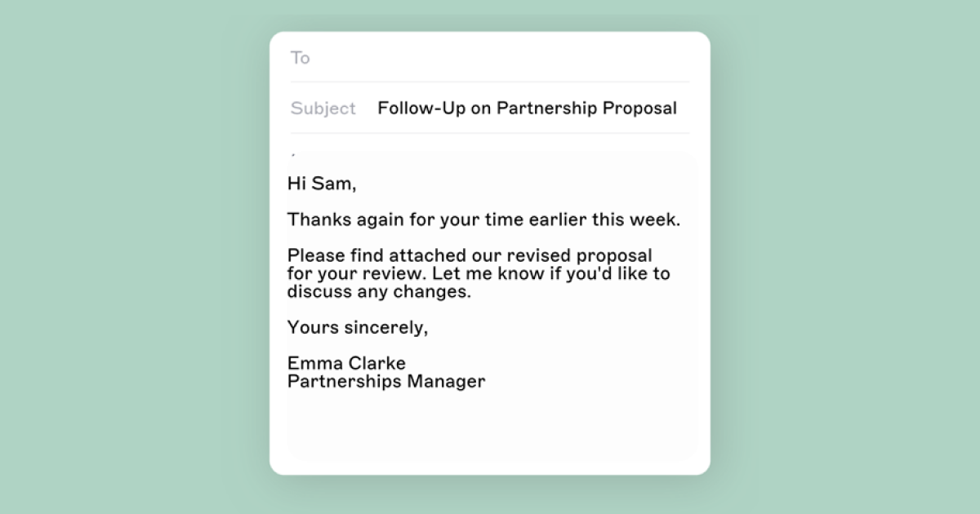Click the Emma Clarke signature name
This screenshot has height=514, width=980.
346,363
